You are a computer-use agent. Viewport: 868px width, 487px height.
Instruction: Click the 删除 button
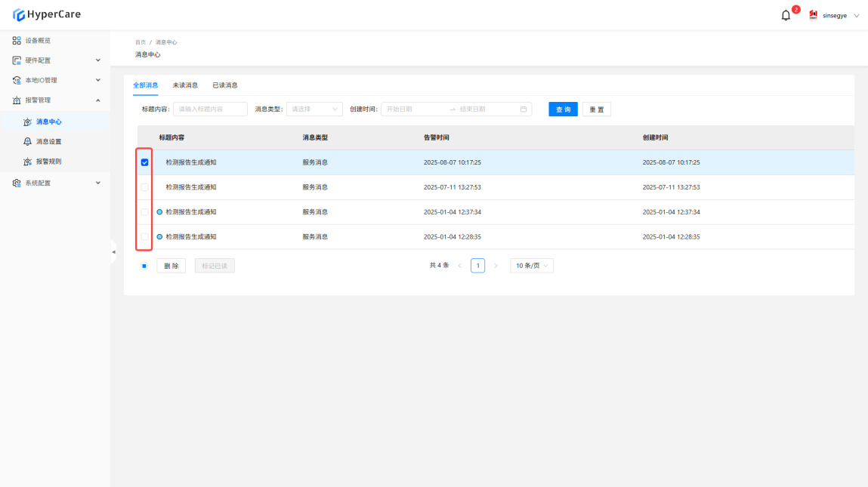click(171, 266)
